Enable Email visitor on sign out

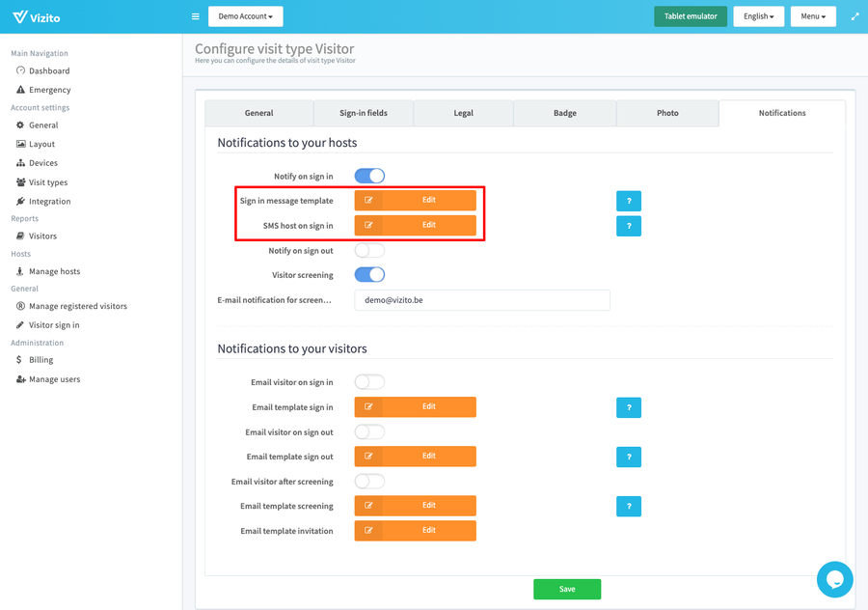(x=369, y=431)
